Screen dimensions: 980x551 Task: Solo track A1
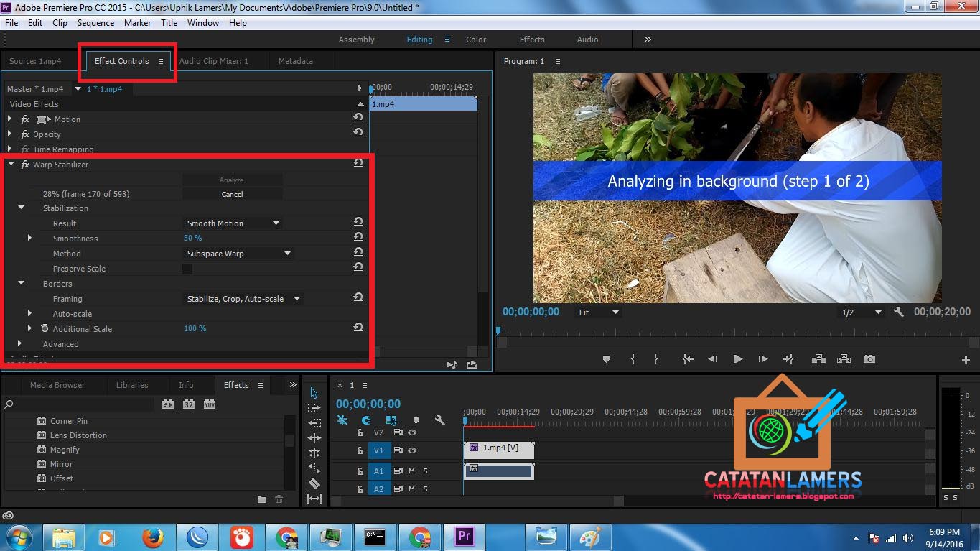[425, 471]
